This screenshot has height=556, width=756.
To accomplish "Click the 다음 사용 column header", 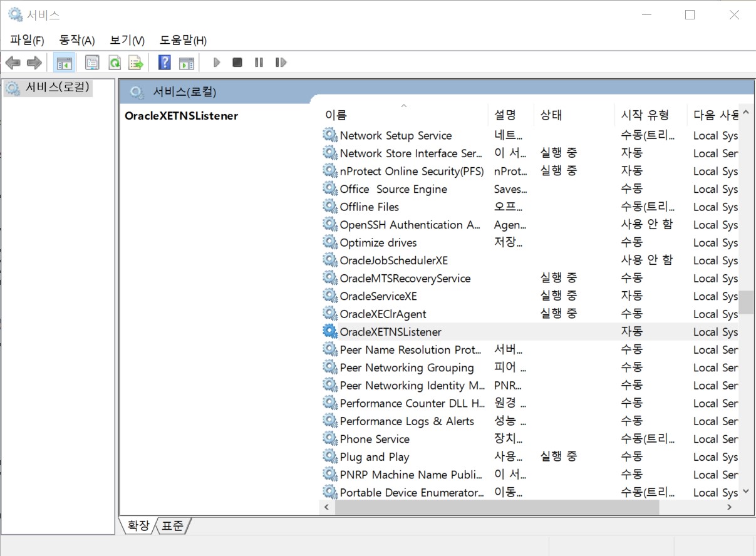I will (x=713, y=115).
